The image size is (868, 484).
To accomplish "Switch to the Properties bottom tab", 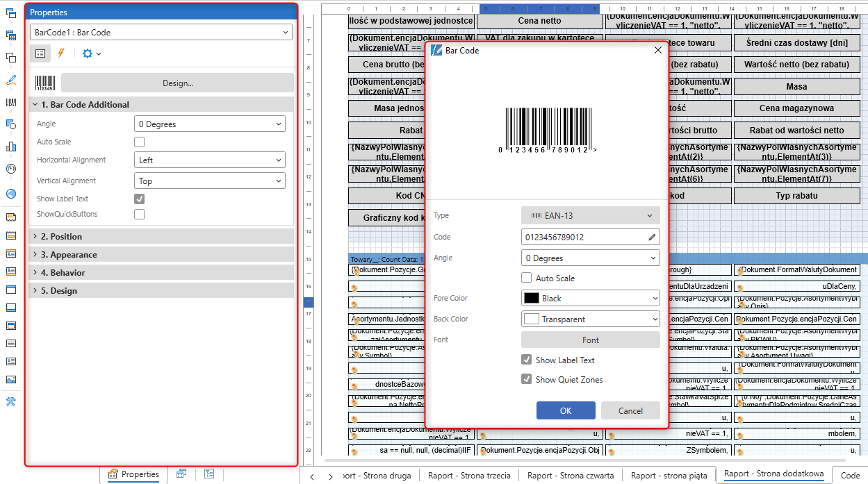I will click(x=134, y=474).
